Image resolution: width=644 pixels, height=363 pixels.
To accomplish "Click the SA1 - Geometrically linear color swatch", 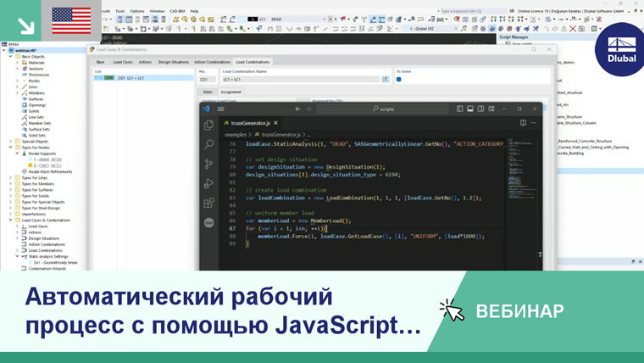I will pos(31,262).
